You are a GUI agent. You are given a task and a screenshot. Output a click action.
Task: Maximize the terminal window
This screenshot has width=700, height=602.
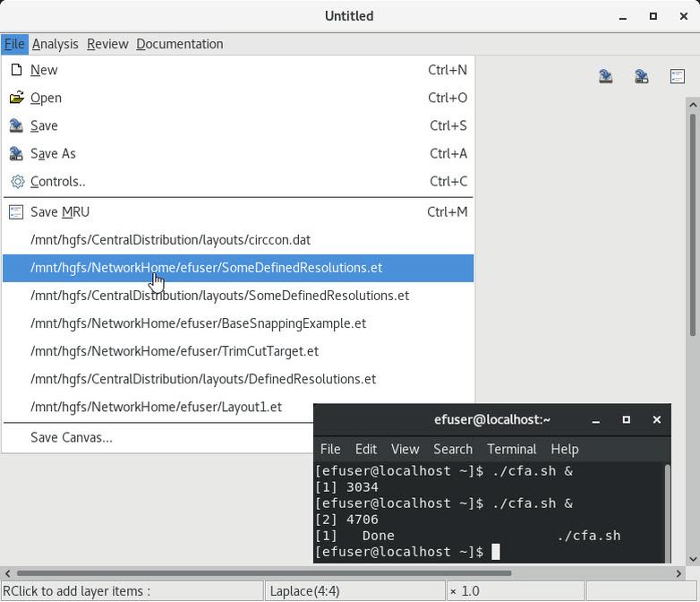point(626,419)
